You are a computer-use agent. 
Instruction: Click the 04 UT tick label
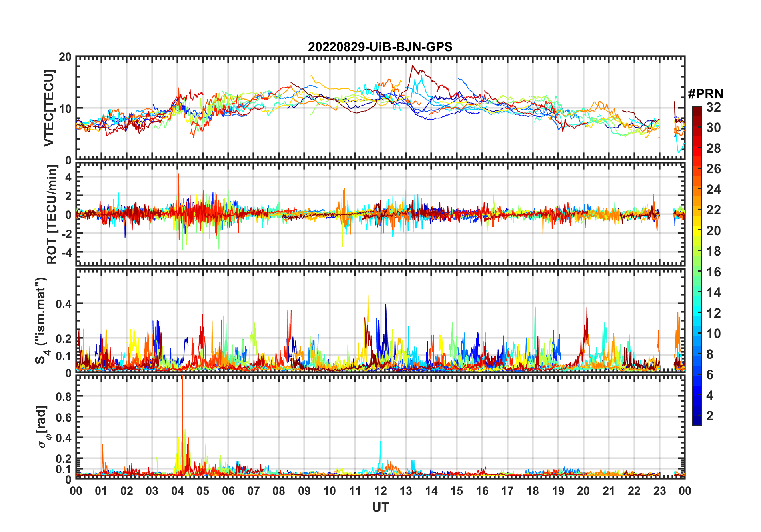pos(178,491)
